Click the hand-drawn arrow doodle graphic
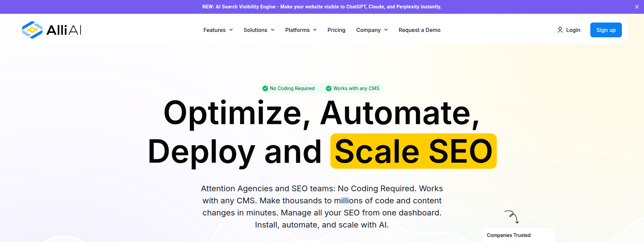The image size is (644, 242). pyautogui.click(x=511, y=217)
